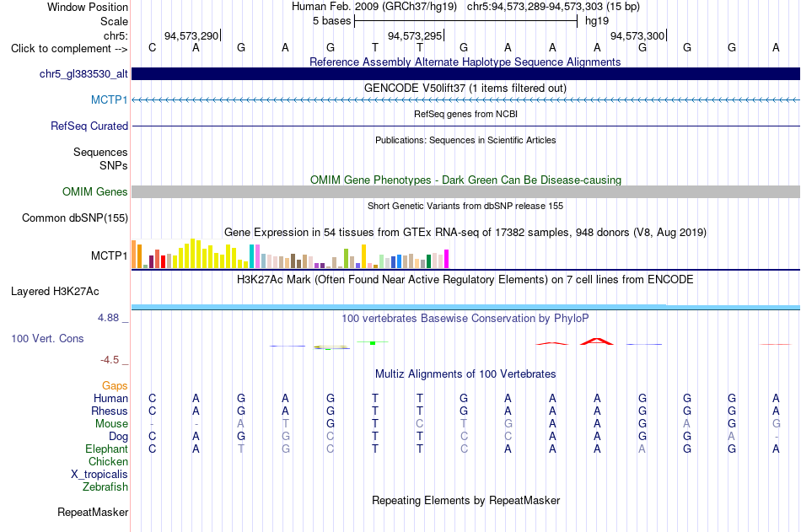The width and height of the screenshot is (801, 532).
Task: Click the Human species label
Action: 110,398
